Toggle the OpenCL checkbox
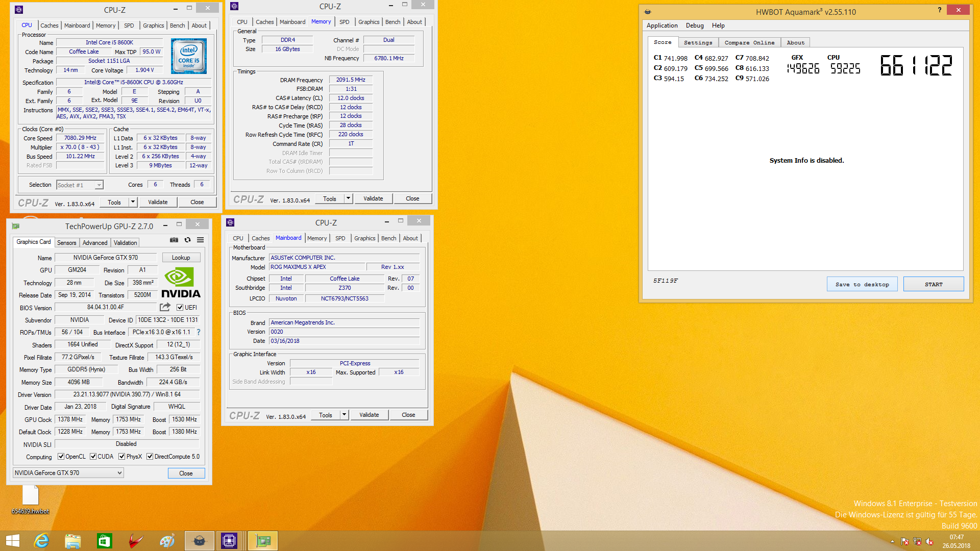 [61, 457]
